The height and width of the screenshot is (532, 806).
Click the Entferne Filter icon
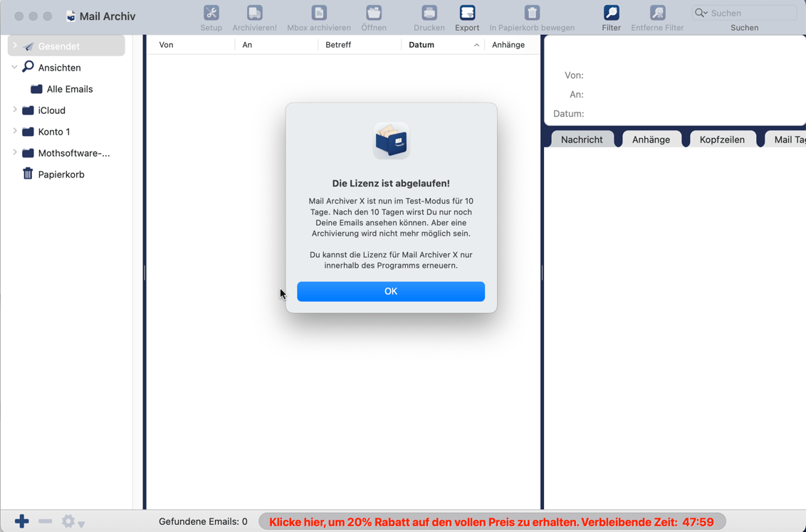pyautogui.click(x=657, y=14)
